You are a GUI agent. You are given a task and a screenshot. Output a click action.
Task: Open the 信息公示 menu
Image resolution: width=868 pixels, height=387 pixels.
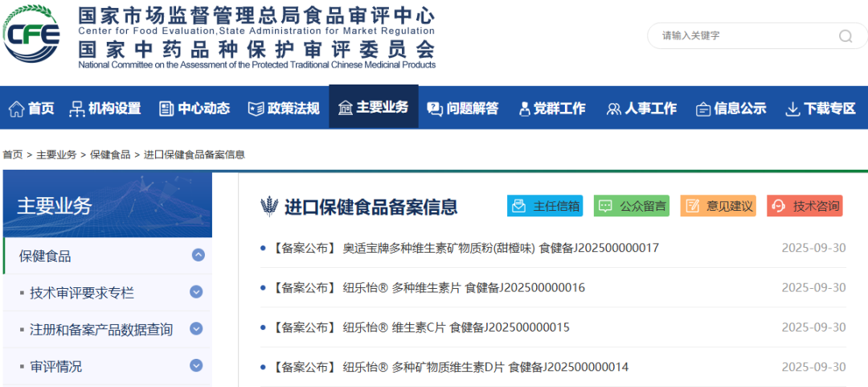[x=740, y=108]
